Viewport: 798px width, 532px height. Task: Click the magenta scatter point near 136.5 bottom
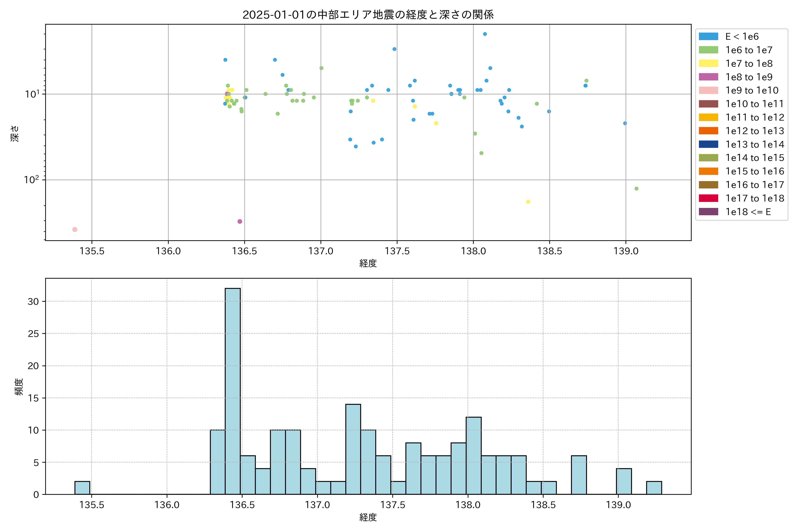(x=240, y=221)
